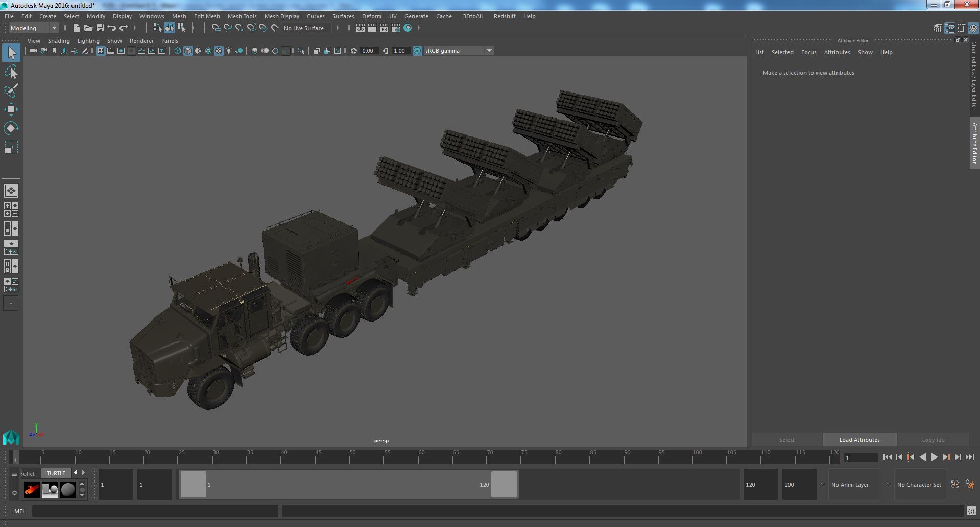
Task: Activate the Select tool arrow
Action: point(11,53)
